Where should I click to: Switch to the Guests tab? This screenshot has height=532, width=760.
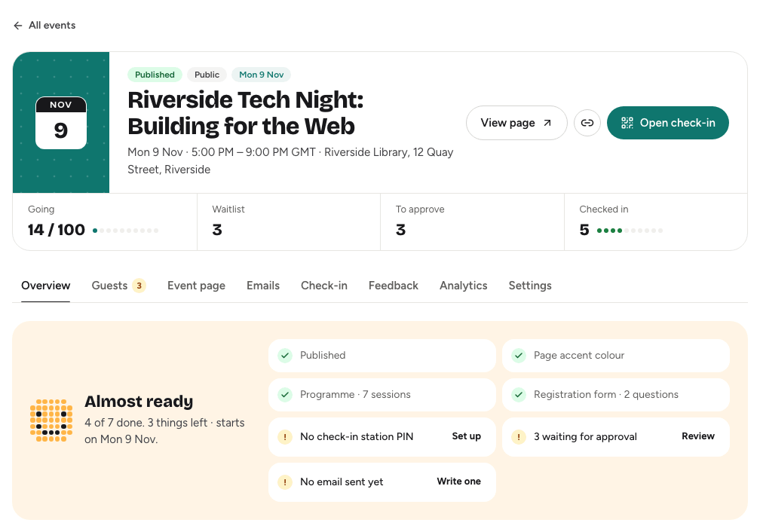[118, 286]
